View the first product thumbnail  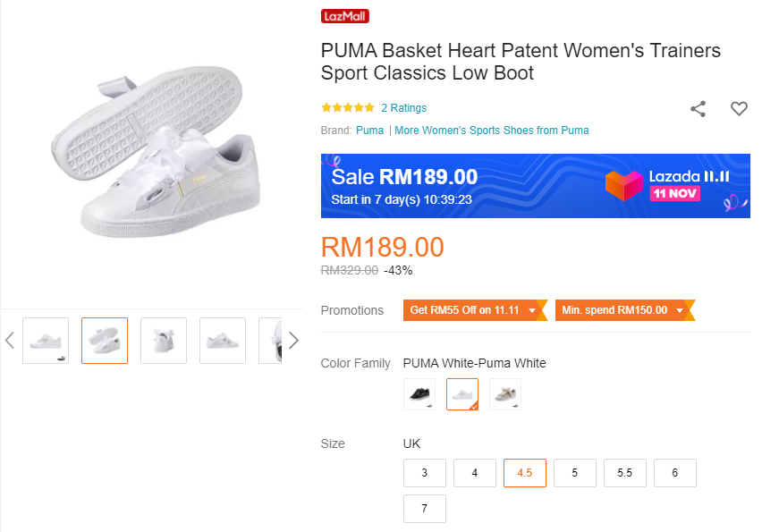click(x=46, y=341)
